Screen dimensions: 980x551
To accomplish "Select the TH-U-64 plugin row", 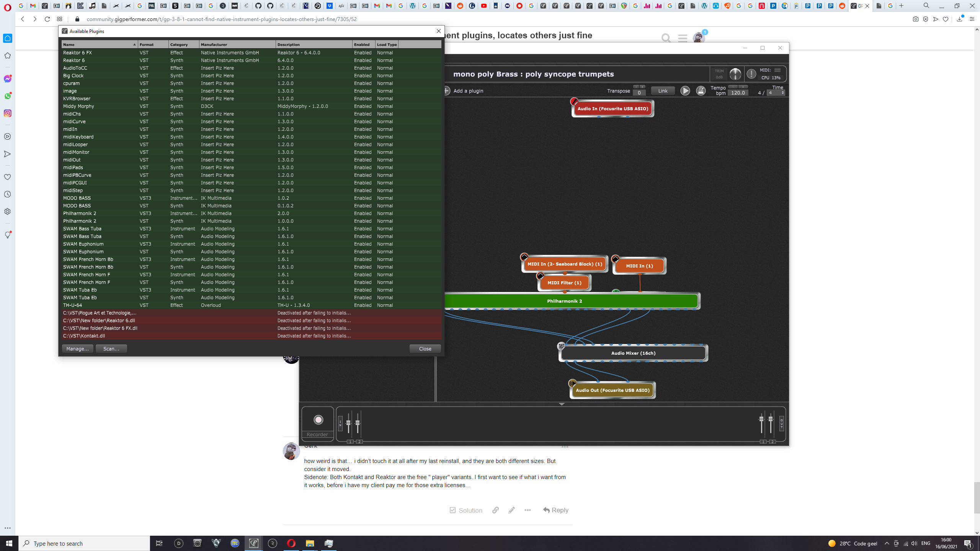I will pyautogui.click(x=252, y=305).
